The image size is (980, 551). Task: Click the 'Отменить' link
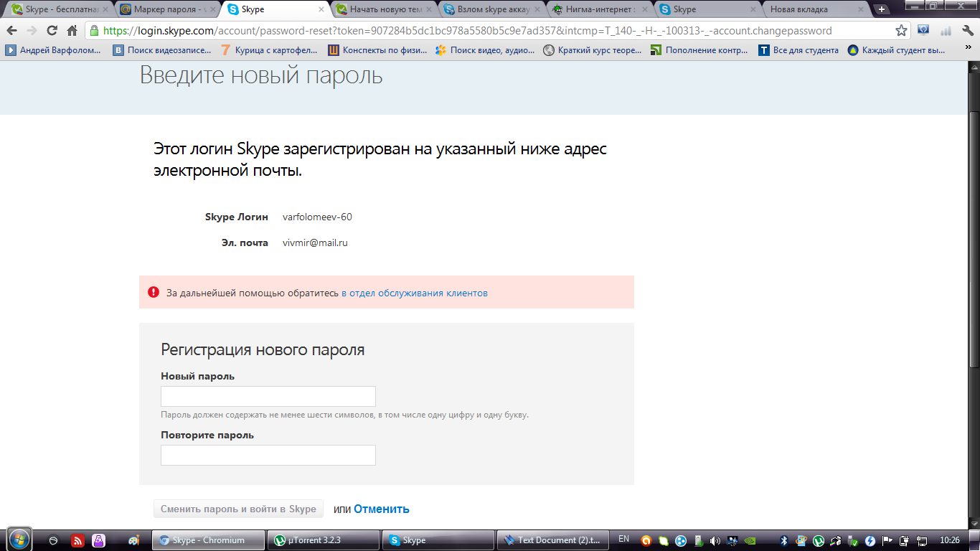(382, 509)
